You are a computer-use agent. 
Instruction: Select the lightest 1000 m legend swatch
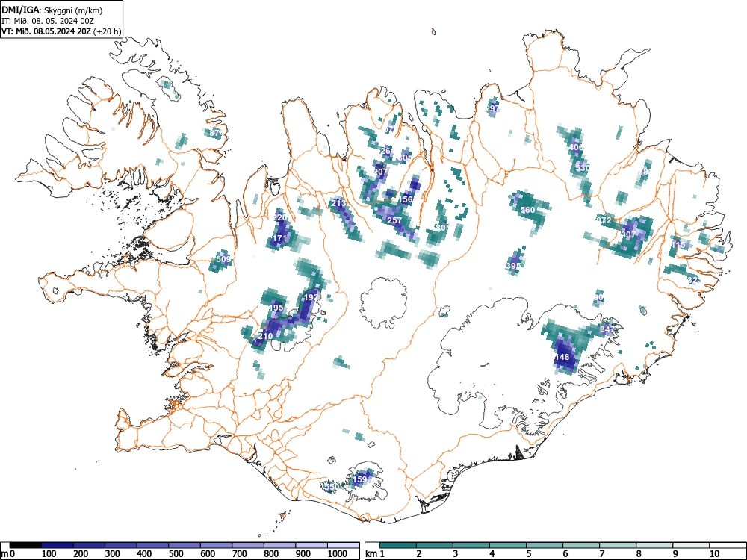click(x=344, y=545)
